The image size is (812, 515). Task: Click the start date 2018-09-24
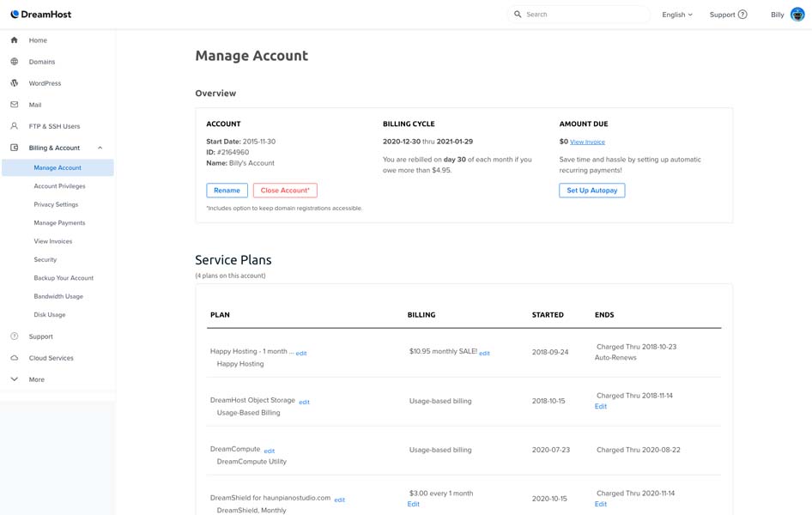550,352
